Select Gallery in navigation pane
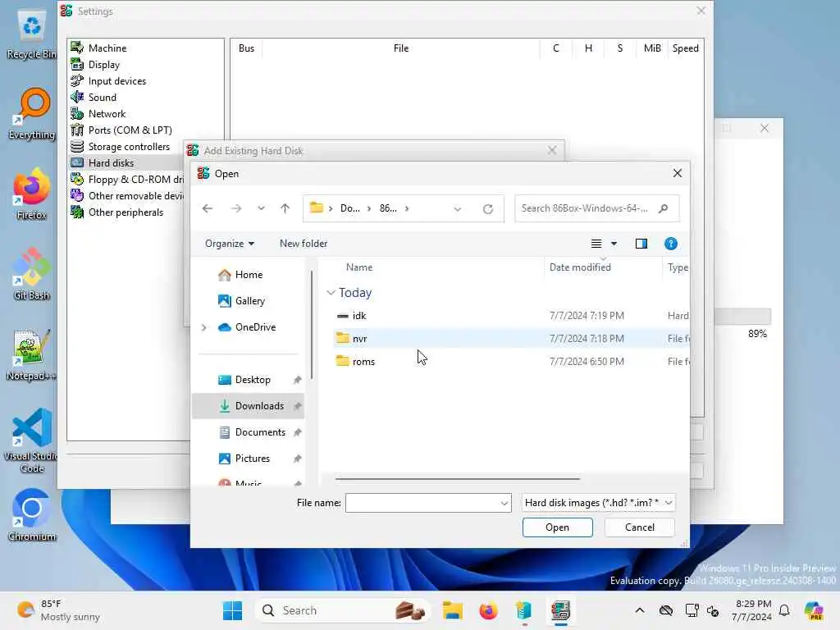 click(248, 301)
